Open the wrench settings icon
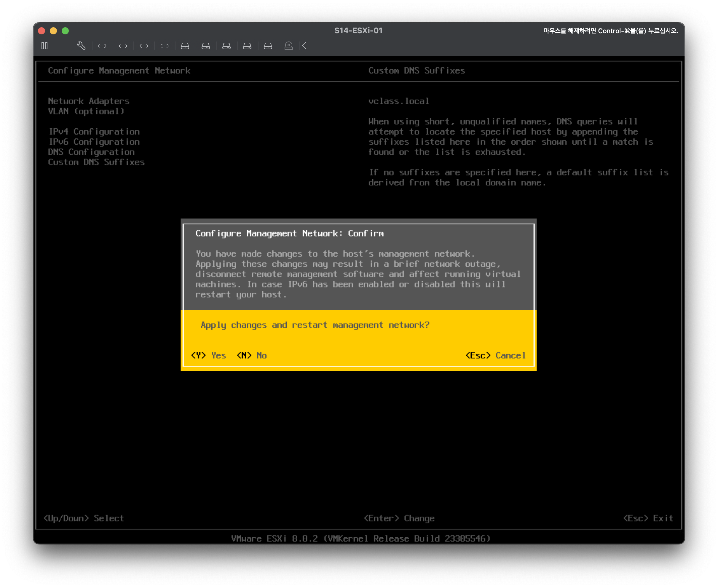The width and height of the screenshot is (718, 588). [81, 46]
